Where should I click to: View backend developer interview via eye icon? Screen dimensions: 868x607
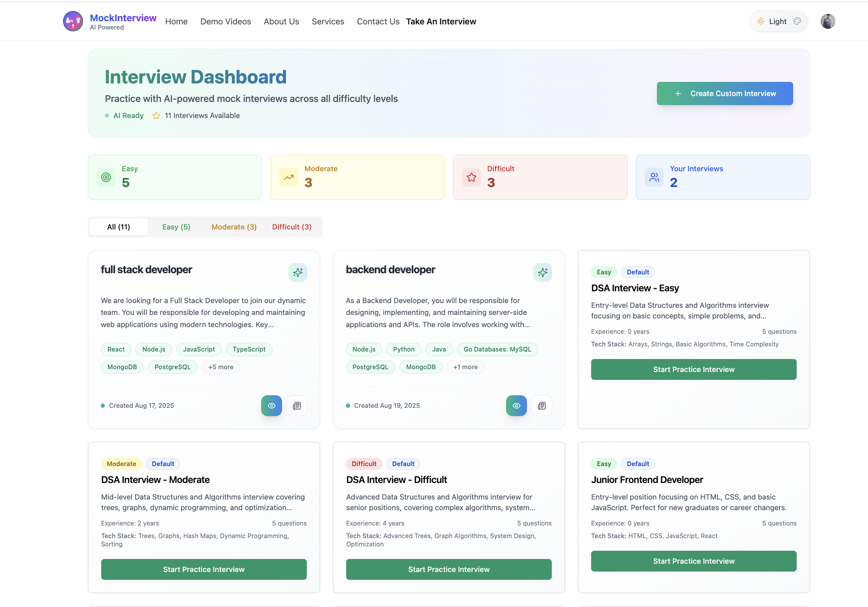pos(516,405)
